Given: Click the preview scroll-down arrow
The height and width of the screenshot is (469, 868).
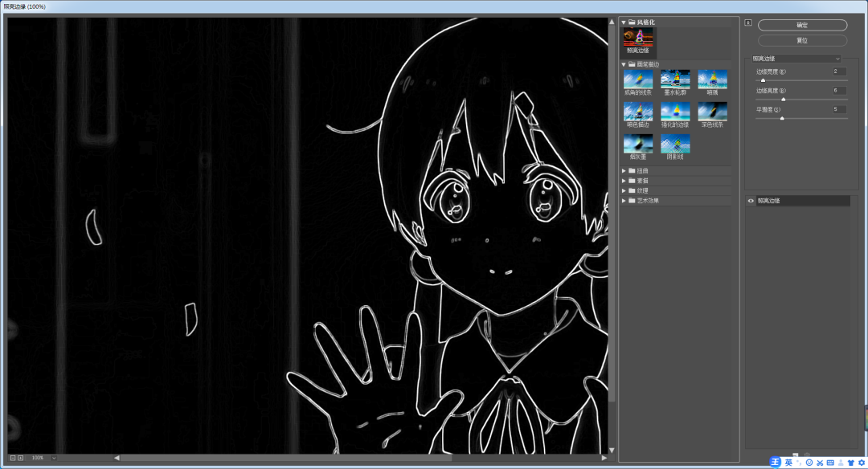Looking at the screenshot, I should (x=612, y=451).
